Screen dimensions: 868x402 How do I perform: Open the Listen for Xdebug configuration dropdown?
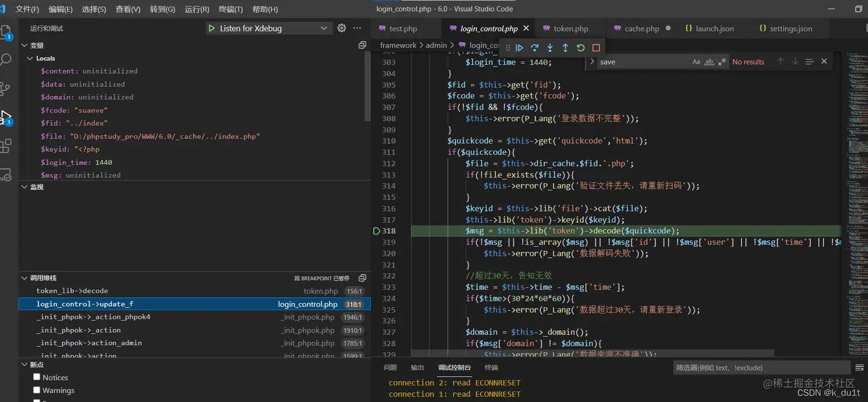click(x=324, y=28)
